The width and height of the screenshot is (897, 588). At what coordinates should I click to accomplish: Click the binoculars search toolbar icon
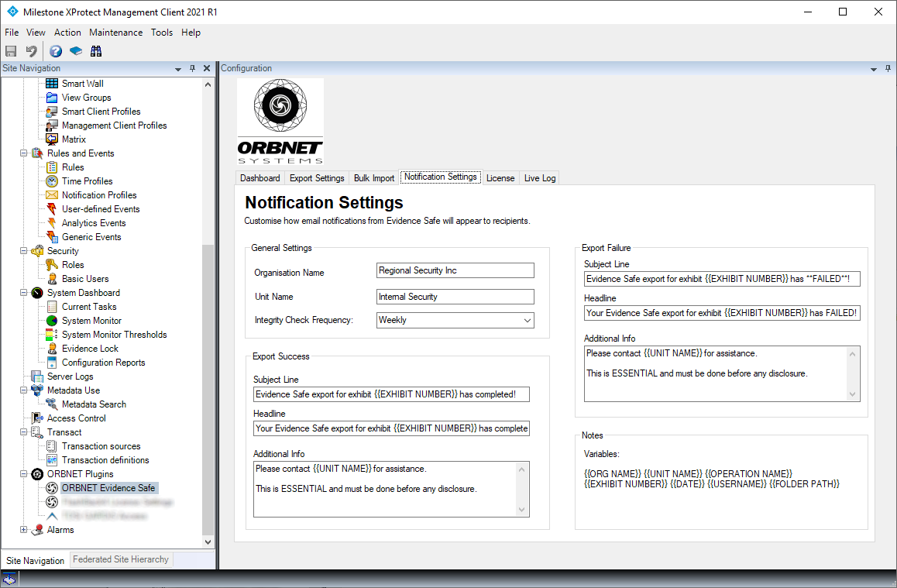pyautogui.click(x=96, y=51)
